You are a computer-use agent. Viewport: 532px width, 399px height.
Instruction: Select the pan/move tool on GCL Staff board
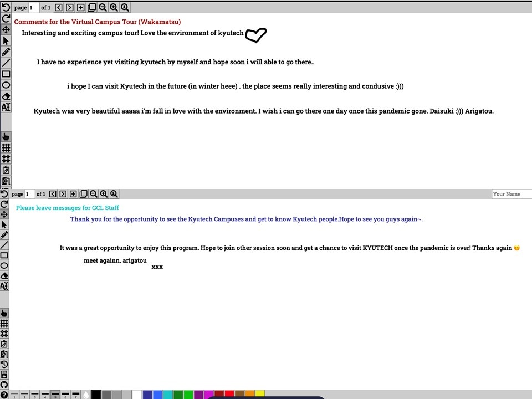pyautogui.click(x=4, y=214)
